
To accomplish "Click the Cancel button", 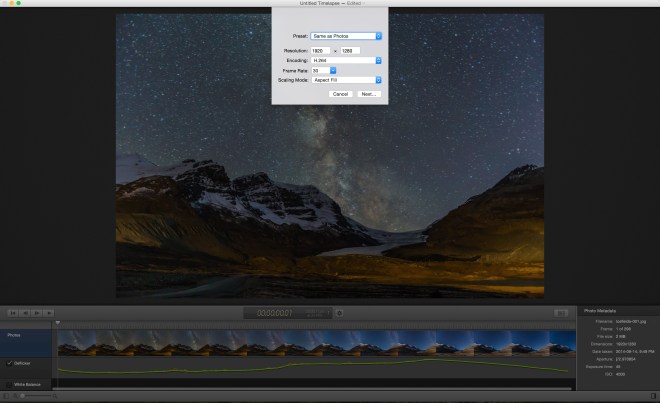I will coord(340,94).
